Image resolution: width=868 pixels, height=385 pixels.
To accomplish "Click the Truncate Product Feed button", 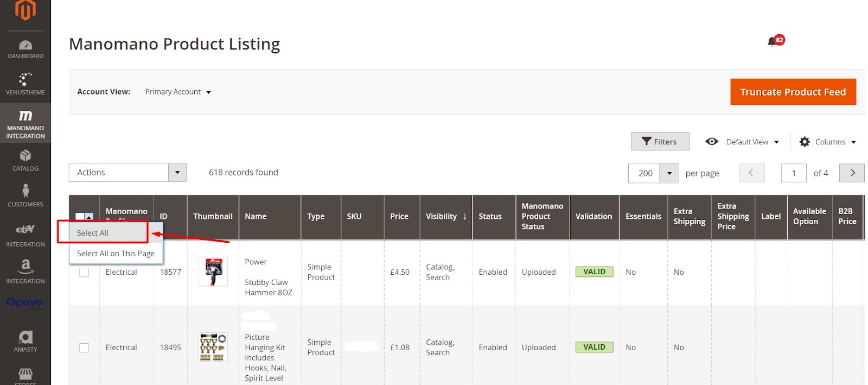I will [x=793, y=92].
